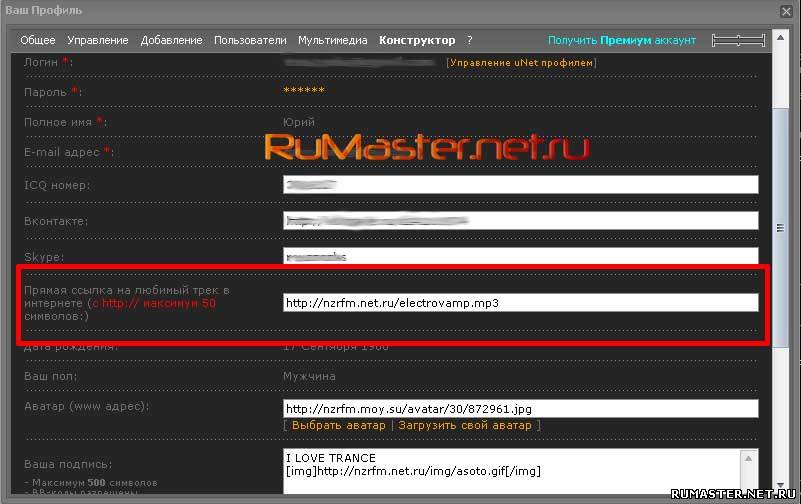
Task: Click the Юрий full name text
Action: click(x=299, y=123)
